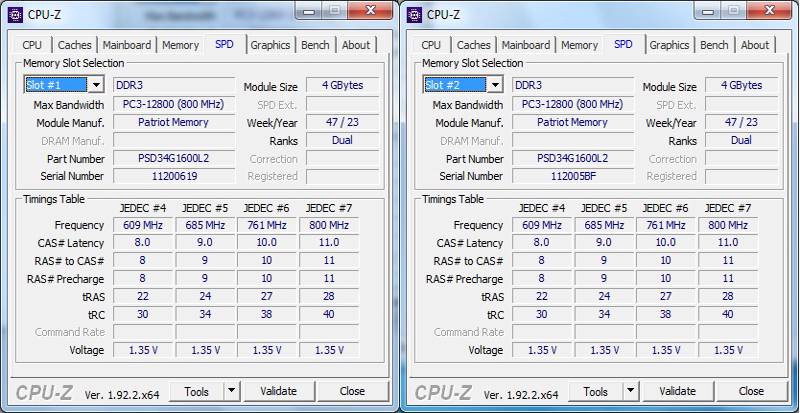Screen dimensions: 800x413
Task: Select the Graphics tab in left window
Action: pos(270,45)
